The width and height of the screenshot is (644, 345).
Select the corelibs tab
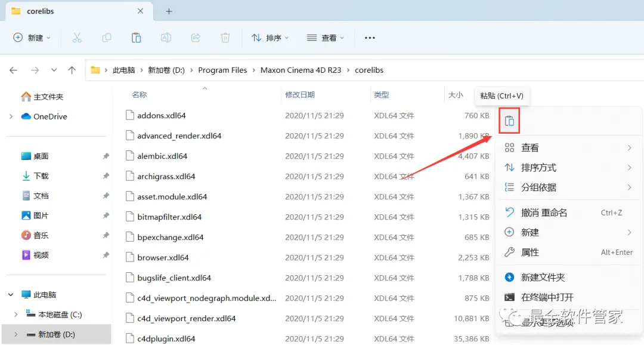pyautogui.click(x=78, y=11)
